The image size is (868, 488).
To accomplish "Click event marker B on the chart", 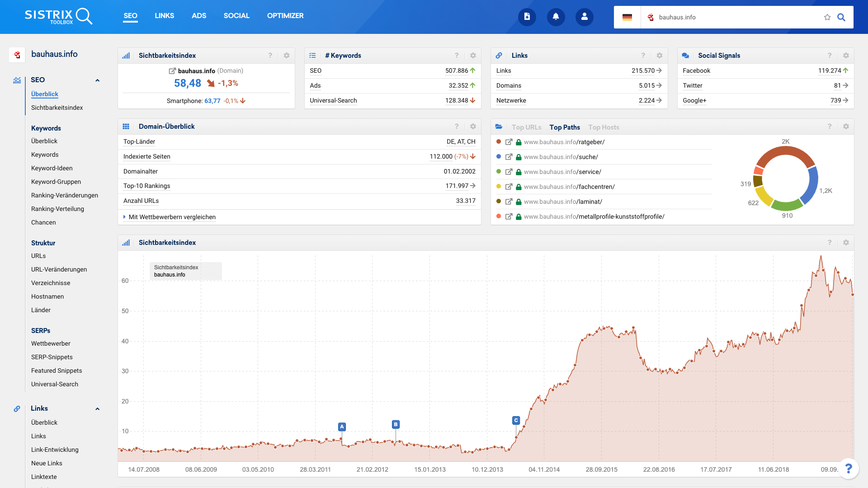I will coord(396,424).
